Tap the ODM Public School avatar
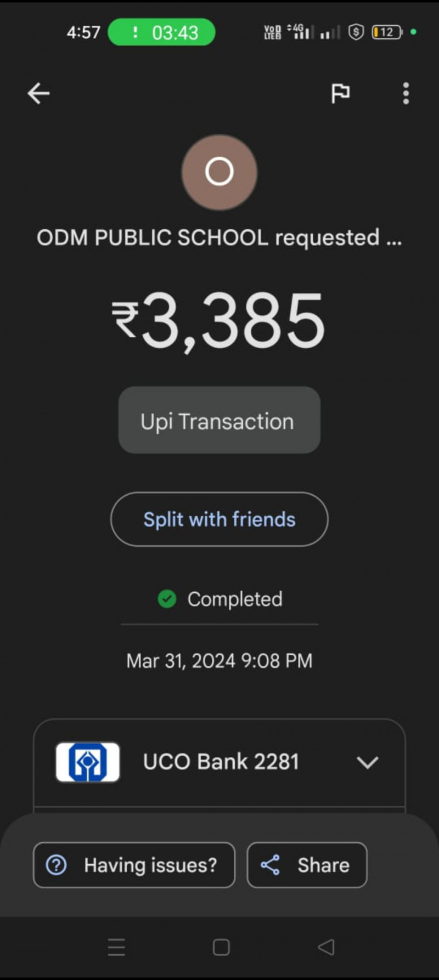439x980 pixels. coord(219,172)
